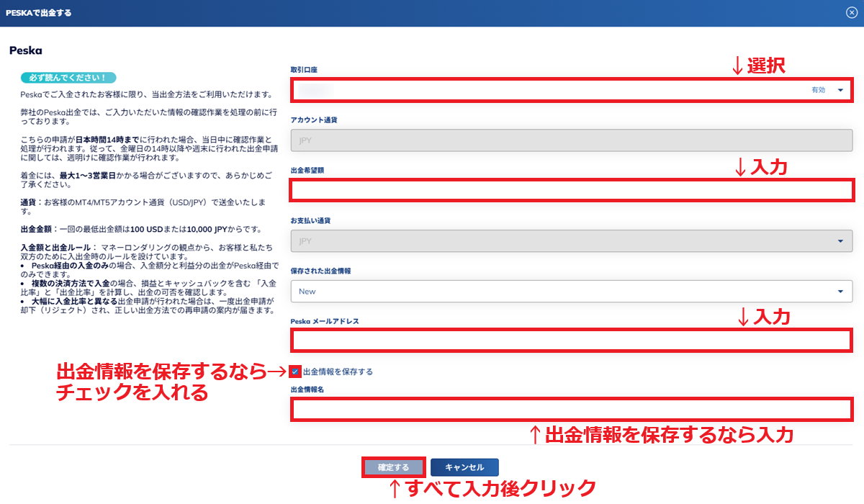
Task: Click the 出金情報名 field label
Action: tap(307, 389)
